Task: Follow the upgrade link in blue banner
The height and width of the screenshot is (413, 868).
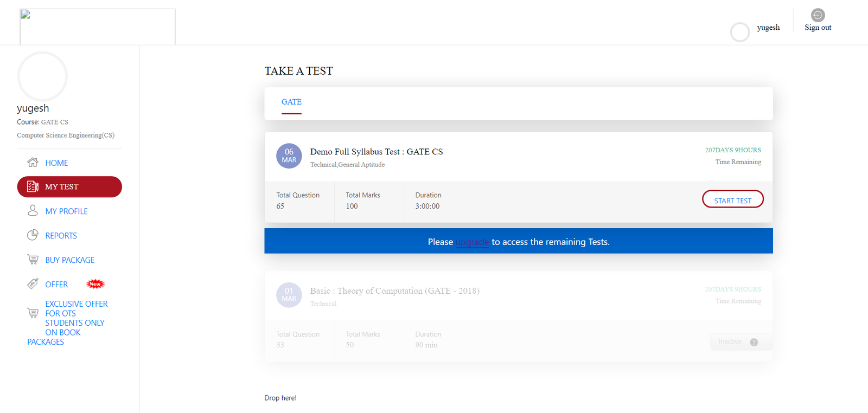Action: (472, 242)
